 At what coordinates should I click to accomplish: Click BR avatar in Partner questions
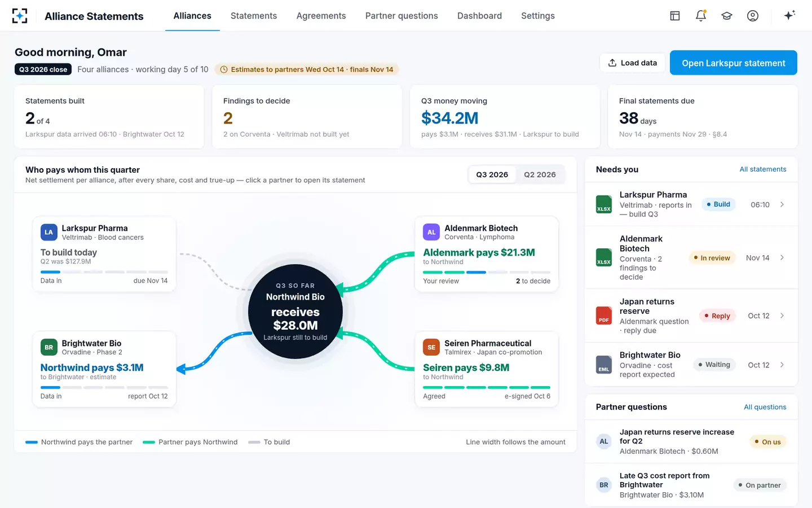(604, 485)
